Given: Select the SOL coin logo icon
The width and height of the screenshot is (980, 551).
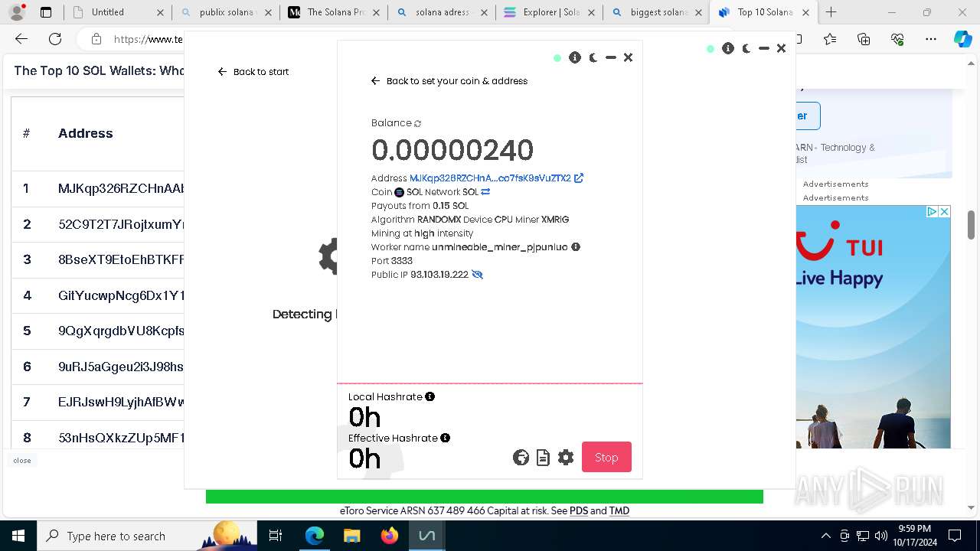Looking at the screenshot, I should coord(399,192).
